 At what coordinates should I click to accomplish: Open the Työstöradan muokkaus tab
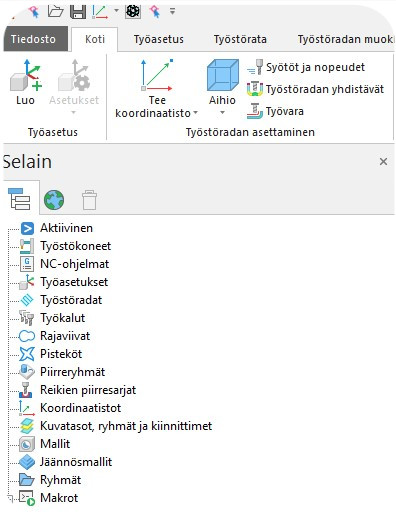[x=345, y=39]
